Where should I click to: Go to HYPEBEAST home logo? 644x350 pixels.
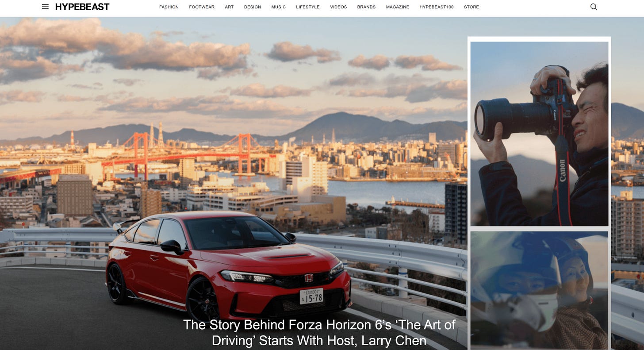(x=82, y=7)
